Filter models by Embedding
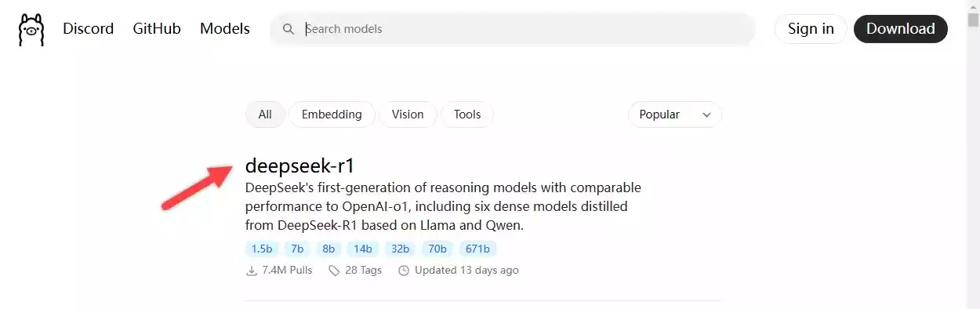980x309 pixels. (332, 115)
